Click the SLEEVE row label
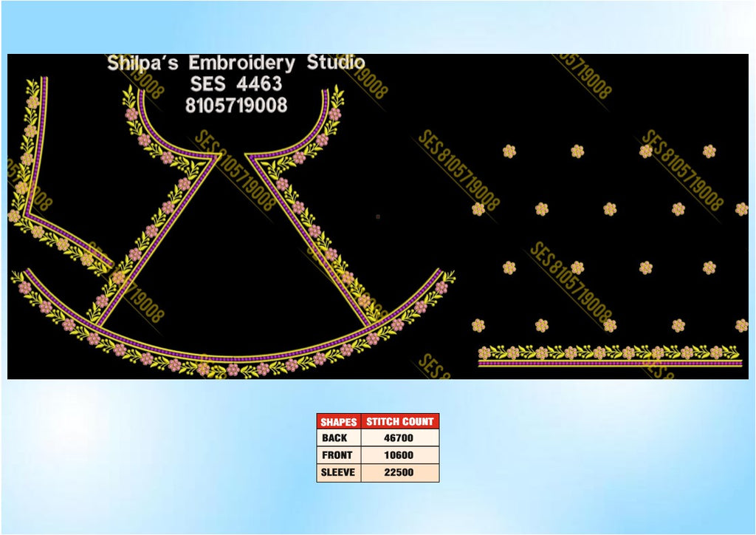Viewport: 756px width, 535px height. coord(338,472)
